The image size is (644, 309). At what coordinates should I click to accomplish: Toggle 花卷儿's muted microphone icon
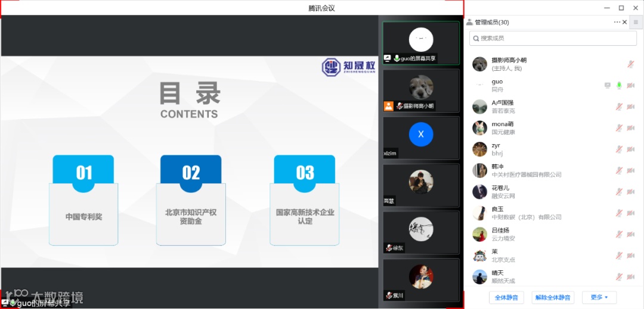pos(619,191)
